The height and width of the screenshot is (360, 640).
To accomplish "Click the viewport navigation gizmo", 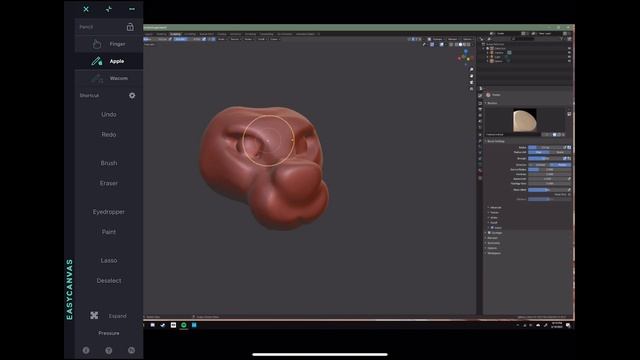I will [x=465, y=57].
